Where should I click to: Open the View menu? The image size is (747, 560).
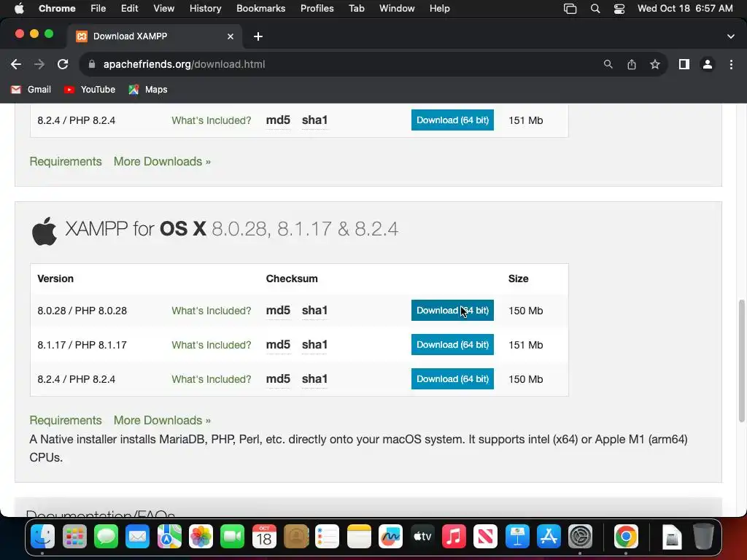(163, 9)
